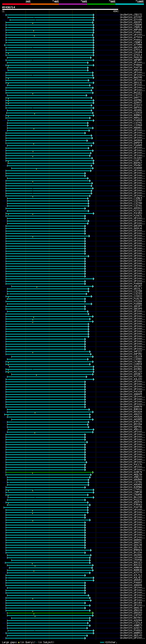Click the white query sequence bar

point(60,9)
